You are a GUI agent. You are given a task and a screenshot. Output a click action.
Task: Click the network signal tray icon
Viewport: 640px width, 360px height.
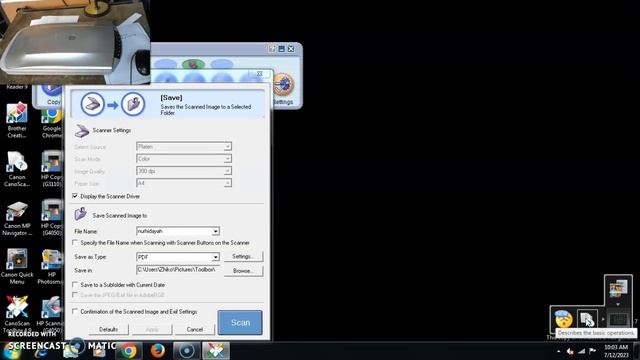coord(582,351)
